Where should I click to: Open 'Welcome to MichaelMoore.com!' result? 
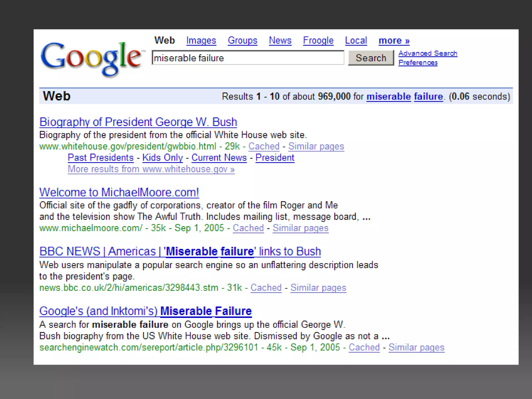click(x=119, y=192)
